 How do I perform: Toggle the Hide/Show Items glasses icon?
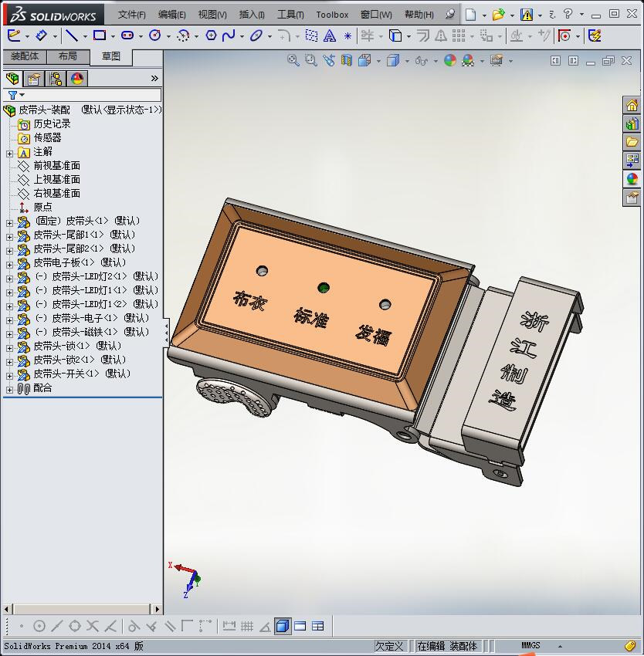pyautogui.click(x=421, y=60)
